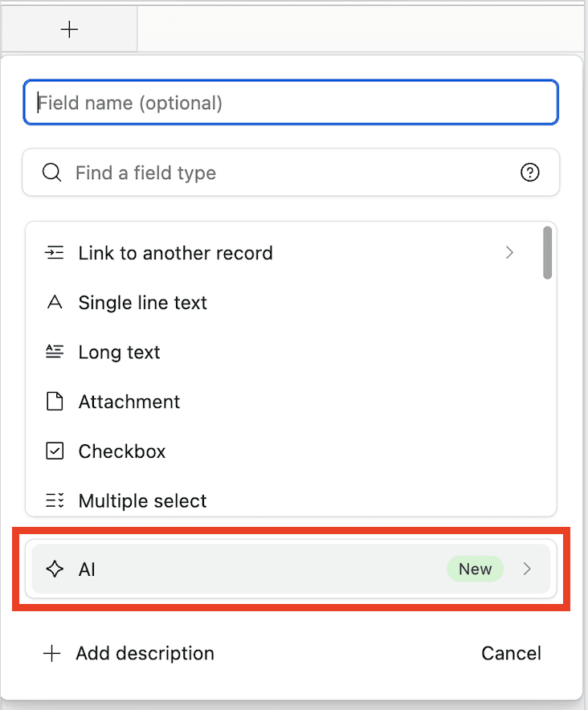Viewport: 588px width, 710px height.
Task: Click the plus icon to add field
Action: tap(69, 30)
